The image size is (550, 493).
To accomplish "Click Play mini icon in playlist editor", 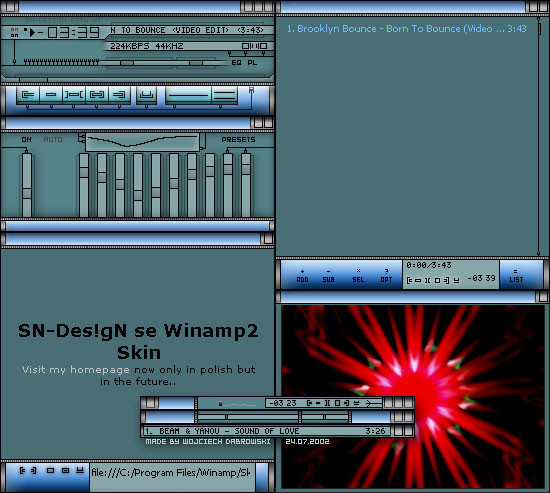I will coord(418,280).
